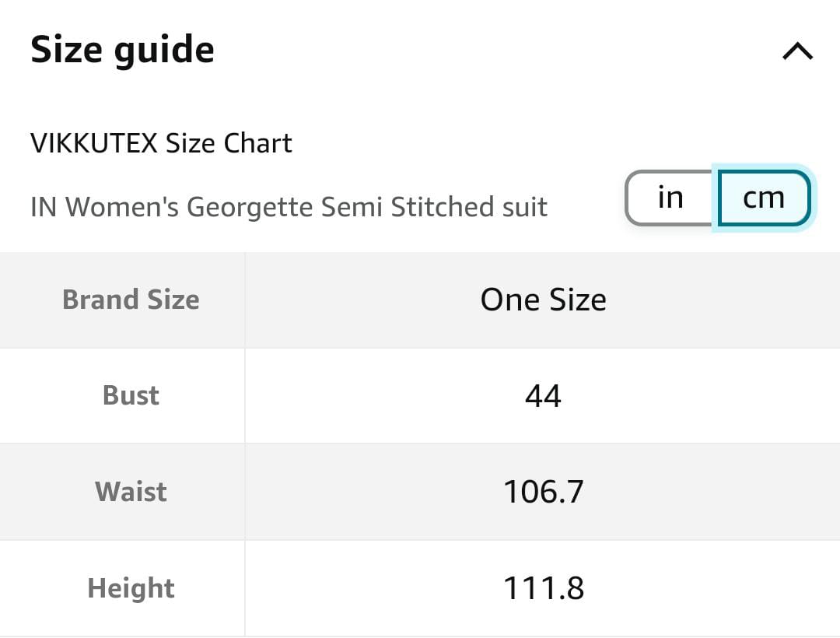Click the VIKKUTEX brand name
840x638 pixels.
click(x=93, y=143)
